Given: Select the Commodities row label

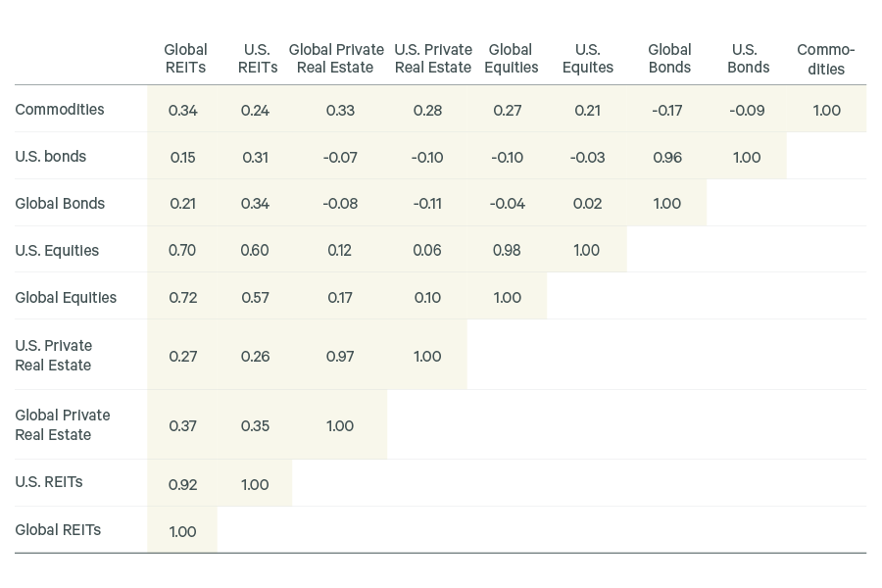Looking at the screenshot, I should [60, 110].
